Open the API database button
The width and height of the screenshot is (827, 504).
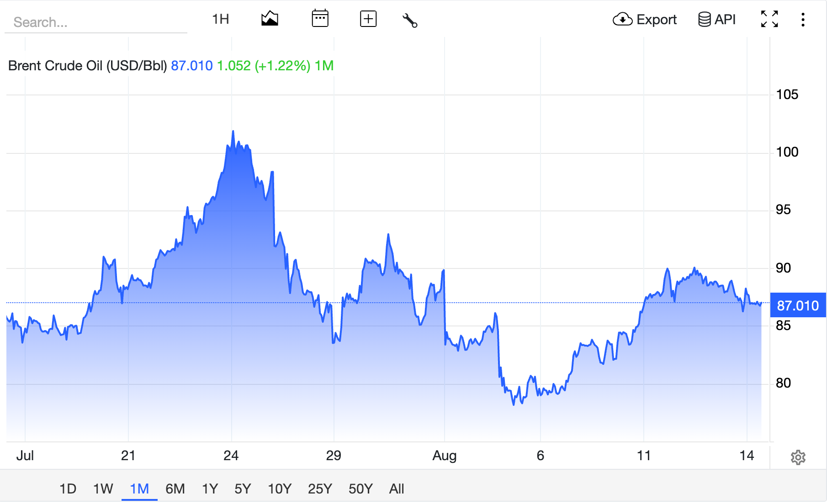coord(717,20)
